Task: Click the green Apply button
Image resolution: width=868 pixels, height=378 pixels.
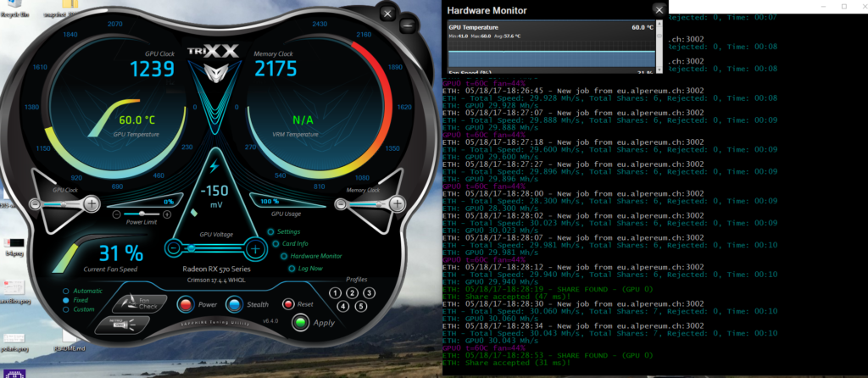Action: click(301, 322)
